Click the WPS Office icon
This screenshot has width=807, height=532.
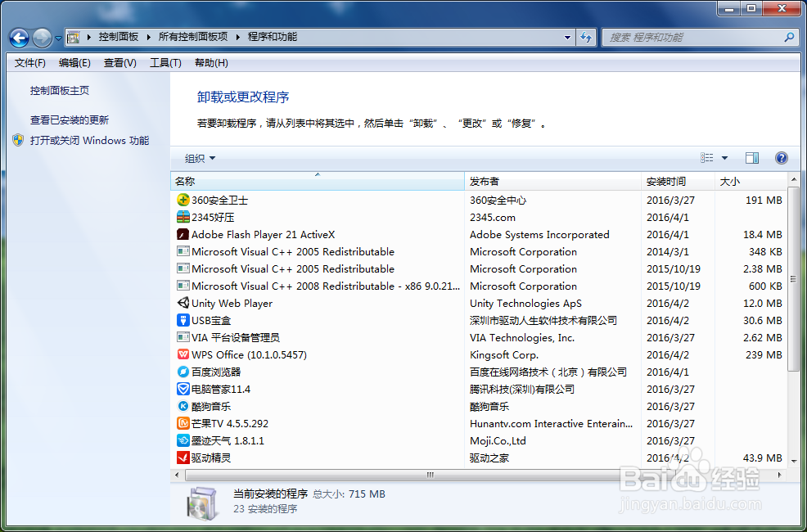click(183, 354)
